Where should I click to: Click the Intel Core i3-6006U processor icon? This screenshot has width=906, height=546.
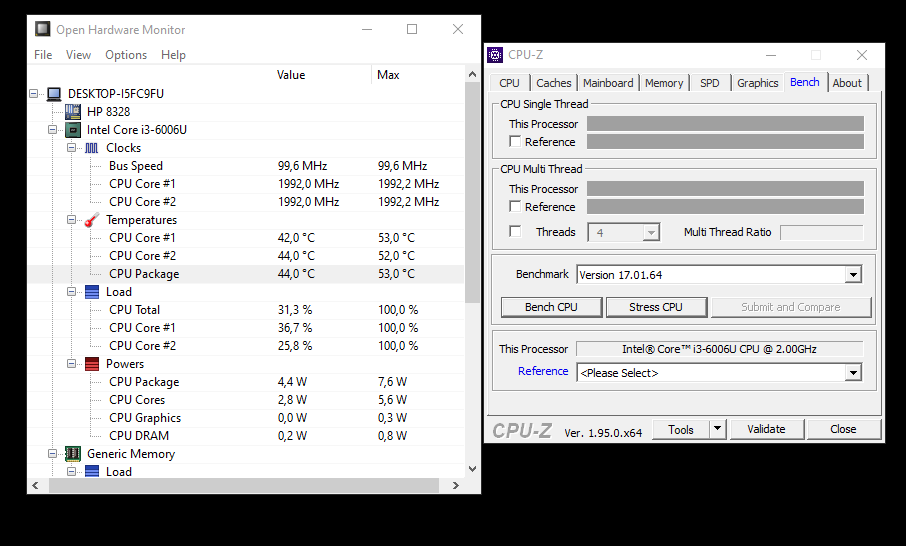click(x=73, y=130)
